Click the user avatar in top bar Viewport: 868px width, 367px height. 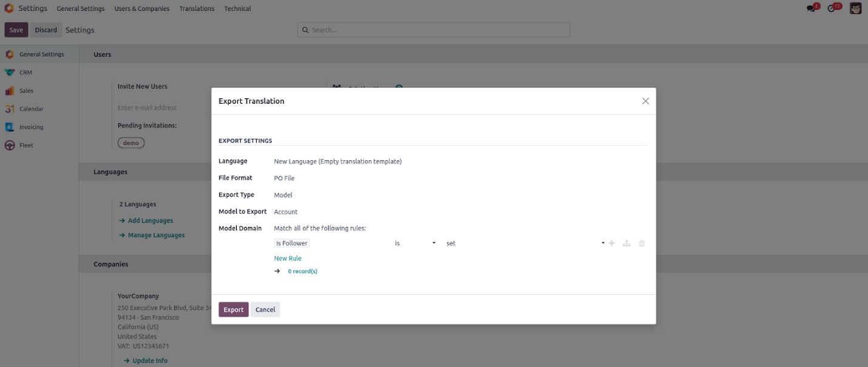tap(855, 8)
